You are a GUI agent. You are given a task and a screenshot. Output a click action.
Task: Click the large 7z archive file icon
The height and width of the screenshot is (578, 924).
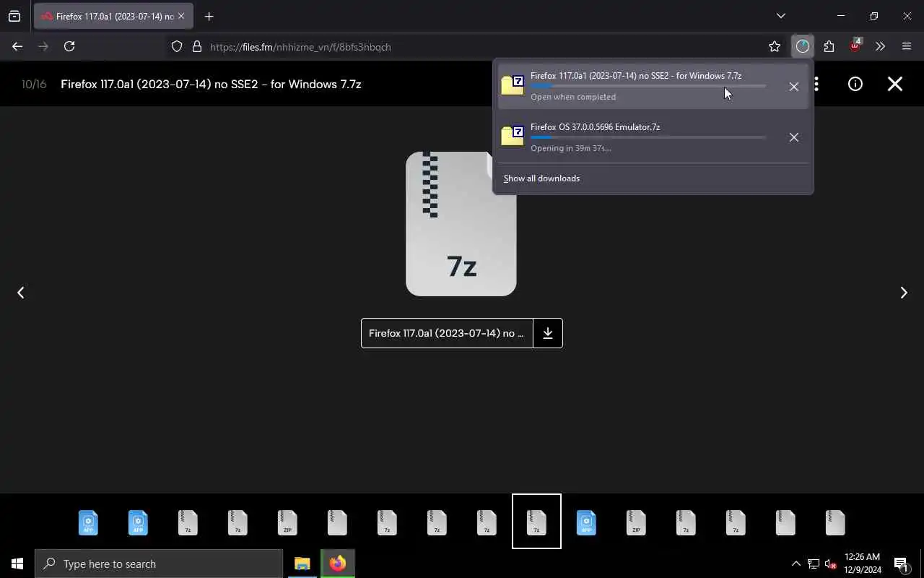coord(461,223)
